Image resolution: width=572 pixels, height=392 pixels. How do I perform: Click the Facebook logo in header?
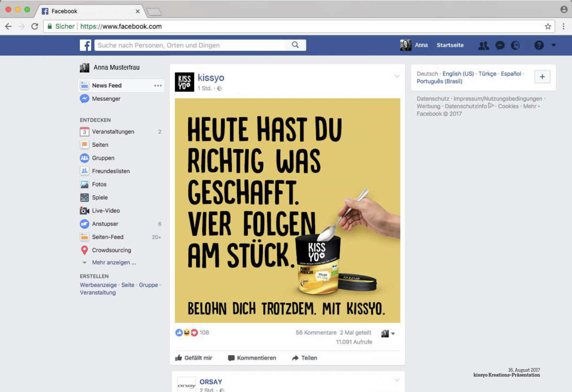tap(85, 45)
